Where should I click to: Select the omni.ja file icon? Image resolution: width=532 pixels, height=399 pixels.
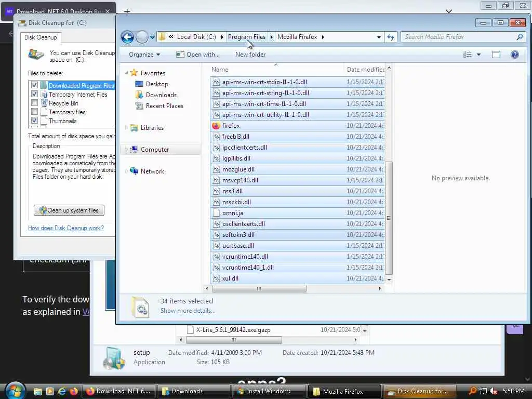[216, 213]
